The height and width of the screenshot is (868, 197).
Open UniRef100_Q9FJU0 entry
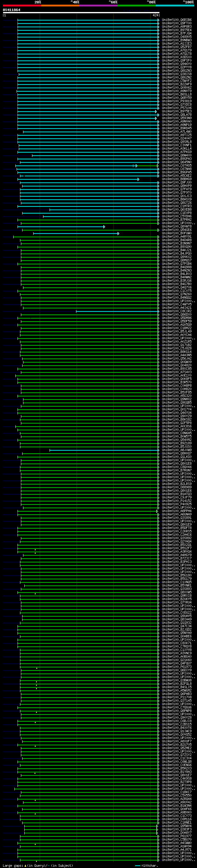177,183
